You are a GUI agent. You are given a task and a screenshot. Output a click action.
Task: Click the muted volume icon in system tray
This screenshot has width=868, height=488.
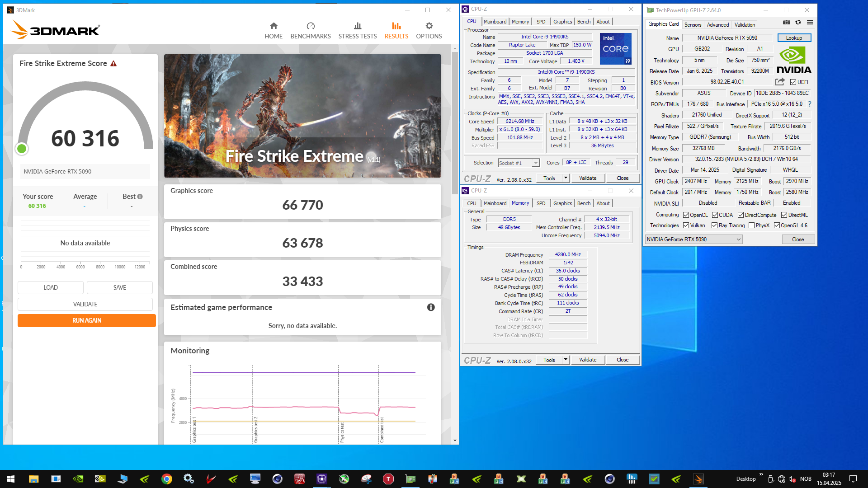point(793,479)
